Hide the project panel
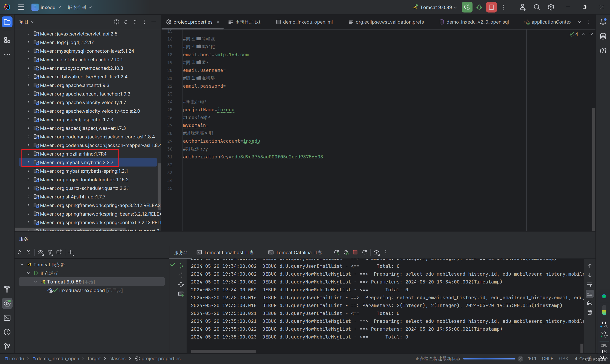 pos(154,22)
